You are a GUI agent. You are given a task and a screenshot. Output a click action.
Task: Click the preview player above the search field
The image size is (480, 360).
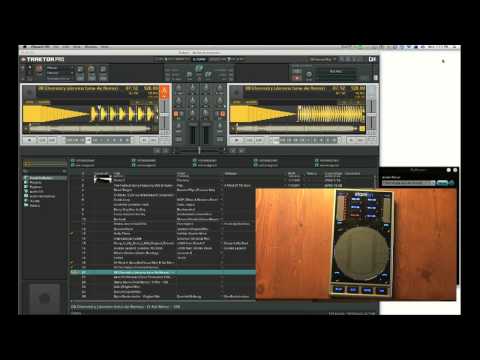point(45,164)
